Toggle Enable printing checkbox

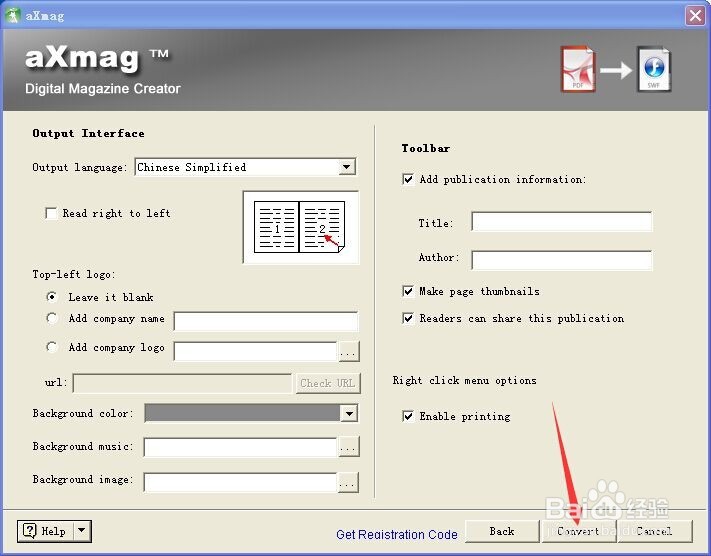[x=408, y=416]
